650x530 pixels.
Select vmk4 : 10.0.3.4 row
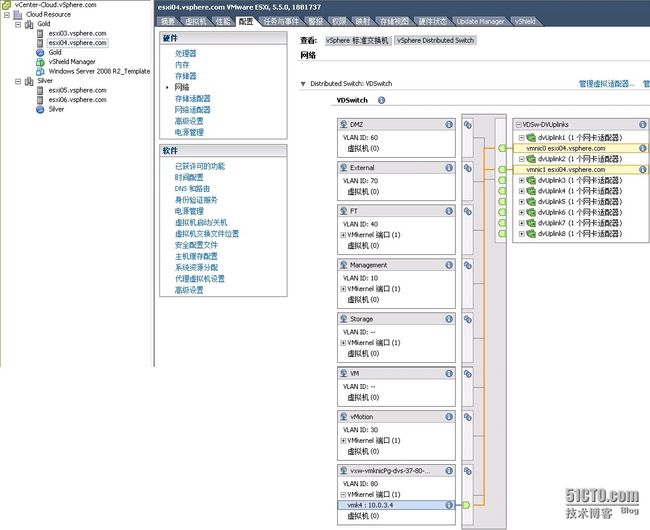pos(396,505)
